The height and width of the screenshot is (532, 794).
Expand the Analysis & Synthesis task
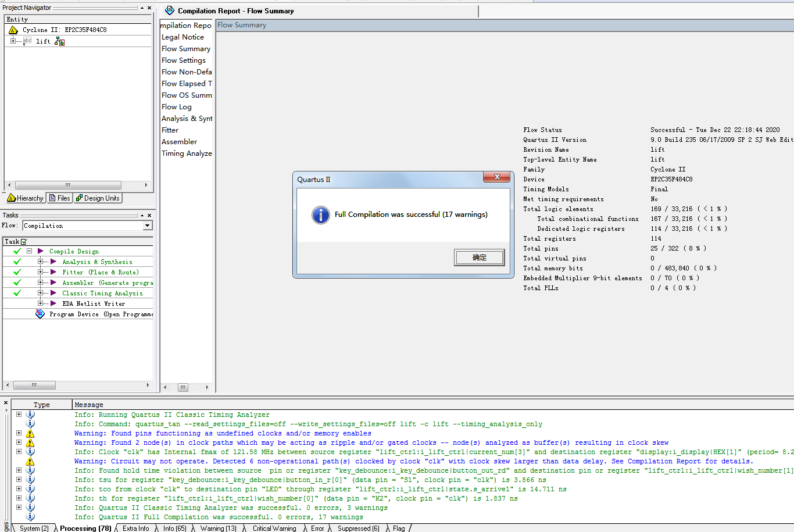pos(40,262)
